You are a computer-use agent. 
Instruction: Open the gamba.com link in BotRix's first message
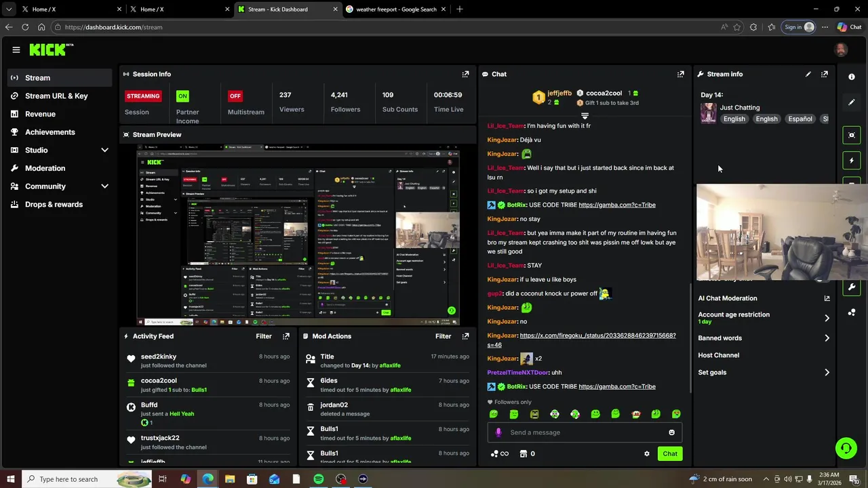(x=617, y=205)
